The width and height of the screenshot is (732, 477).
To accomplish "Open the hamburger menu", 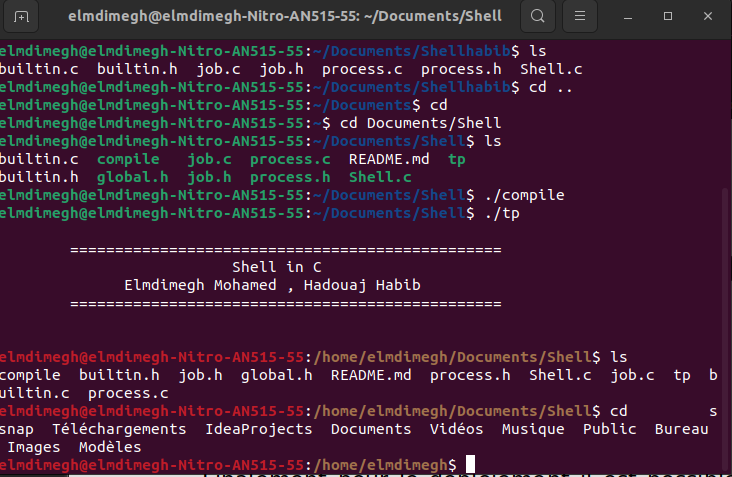I will [x=580, y=16].
